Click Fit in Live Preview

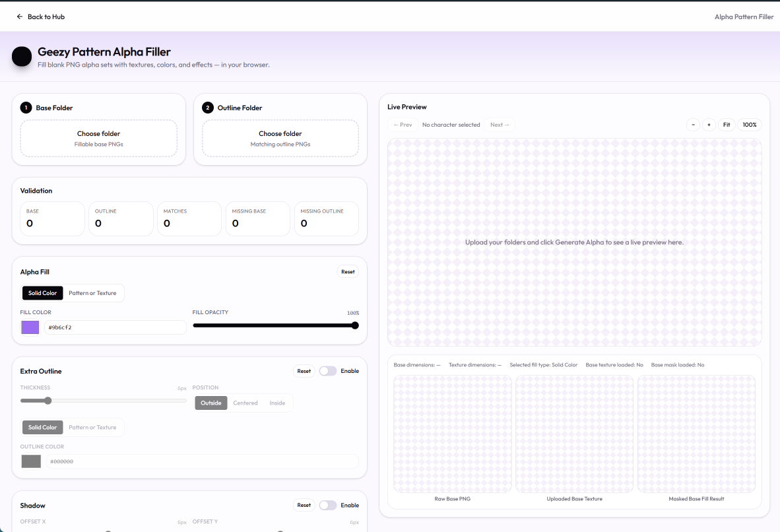(x=727, y=125)
